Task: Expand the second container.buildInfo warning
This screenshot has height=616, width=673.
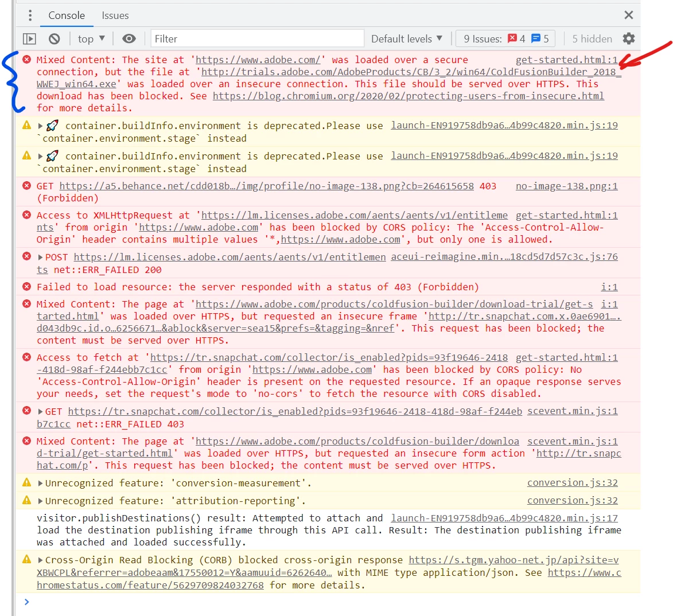Action: point(40,157)
